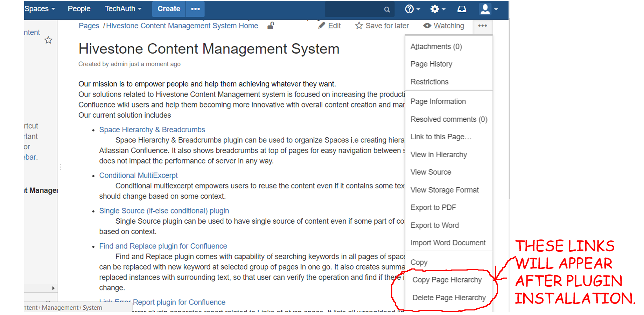Open the Spaces dropdown

40,9
